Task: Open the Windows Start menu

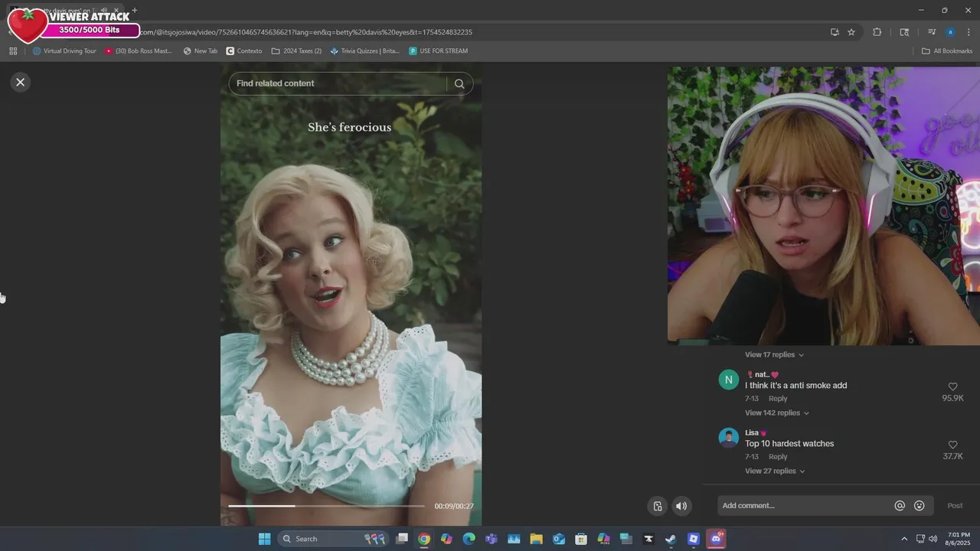Action: click(x=264, y=539)
